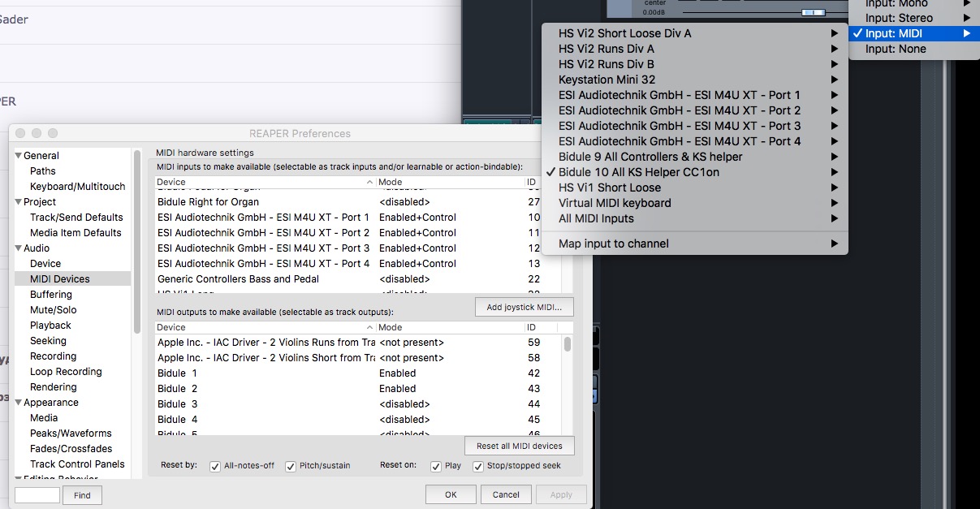This screenshot has height=509, width=980.
Task: Open Virtual MIDI keyboard submenu
Action: click(x=695, y=203)
